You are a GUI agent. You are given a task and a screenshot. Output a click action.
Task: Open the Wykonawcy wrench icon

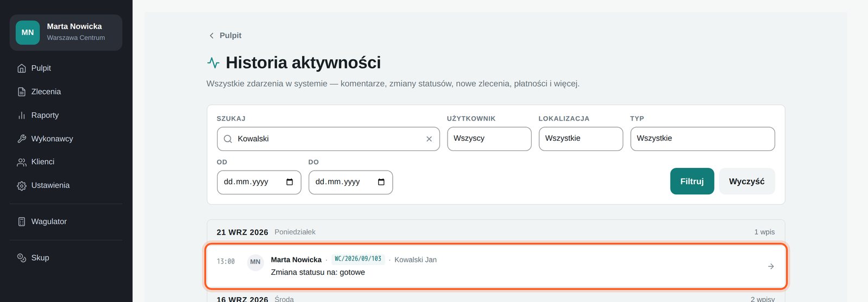point(22,139)
